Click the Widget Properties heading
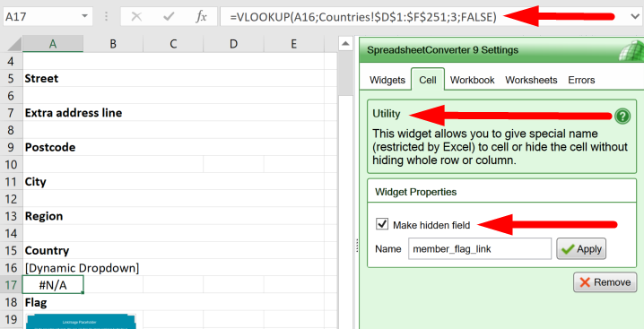 [x=415, y=192]
